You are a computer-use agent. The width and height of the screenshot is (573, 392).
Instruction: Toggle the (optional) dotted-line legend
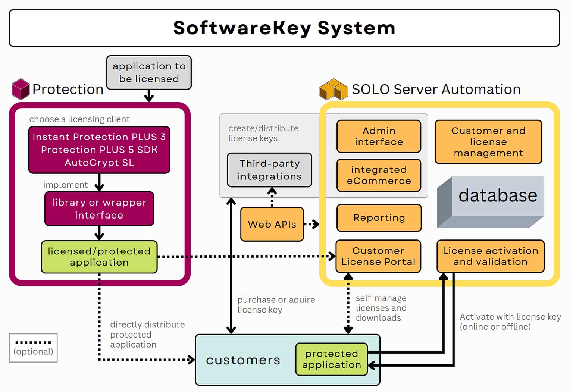34,348
